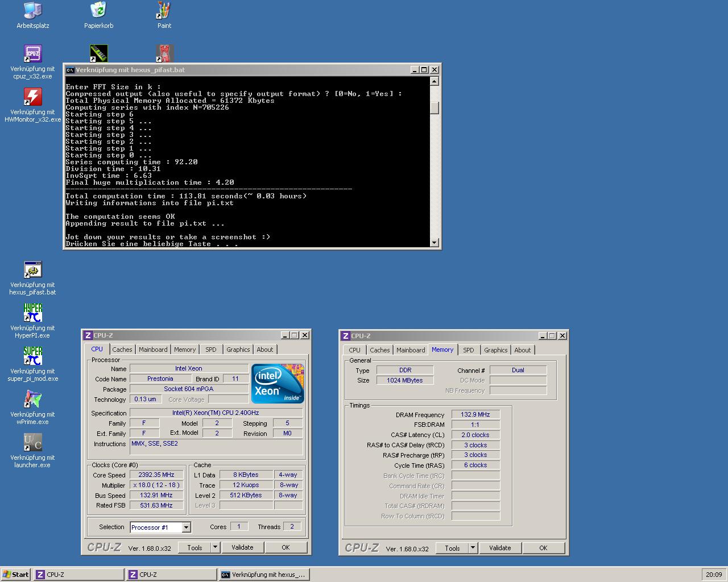The height and width of the screenshot is (582, 728).
Task: Open the Mainboard tab in the memory timings CPU-Z window
Action: pyautogui.click(x=411, y=350)
